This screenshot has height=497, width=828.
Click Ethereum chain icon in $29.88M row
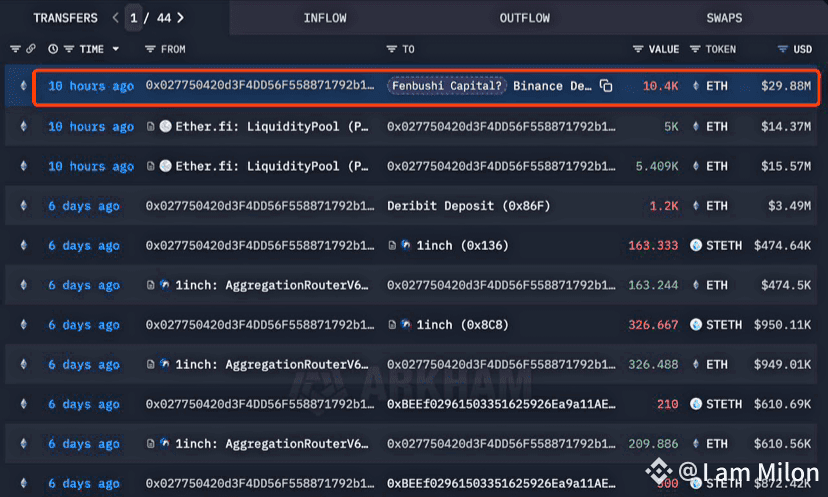tap(23, 86)
